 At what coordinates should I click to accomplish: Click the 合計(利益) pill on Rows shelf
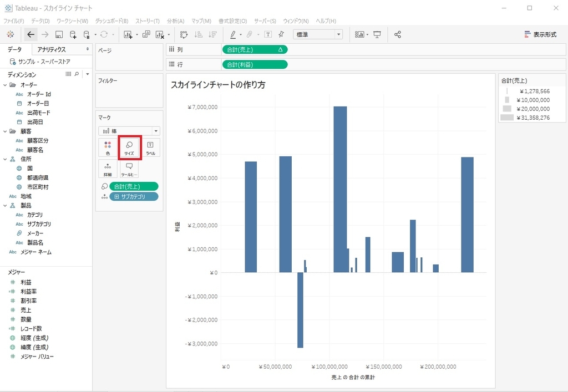click(x=255, y=64)
